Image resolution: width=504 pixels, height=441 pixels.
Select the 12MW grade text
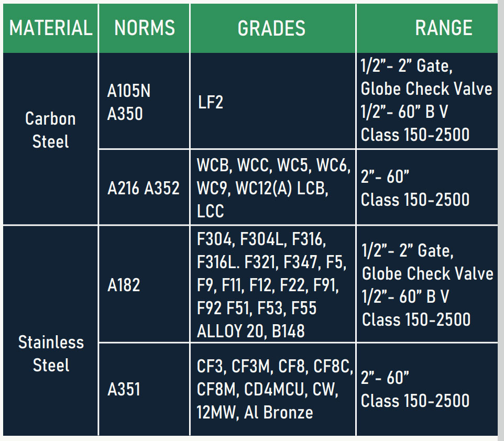coord(217,413)
